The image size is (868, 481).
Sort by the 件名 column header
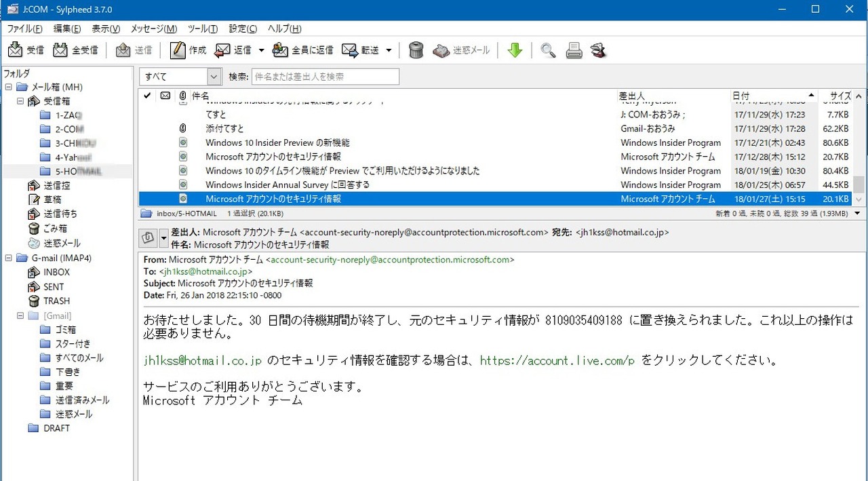403,96
